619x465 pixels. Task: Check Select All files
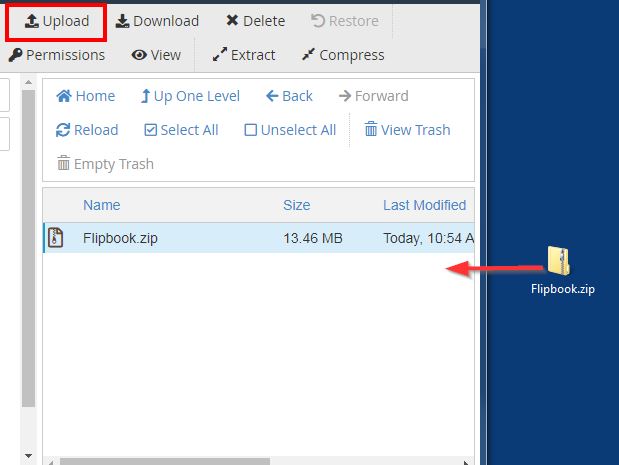coord(181,130)
